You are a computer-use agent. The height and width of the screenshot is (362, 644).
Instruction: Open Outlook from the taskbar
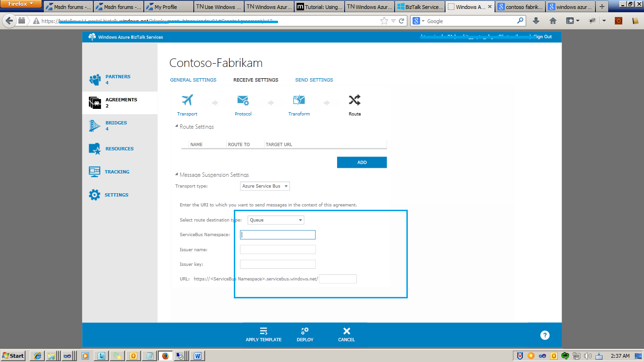[x=133, y=356]
